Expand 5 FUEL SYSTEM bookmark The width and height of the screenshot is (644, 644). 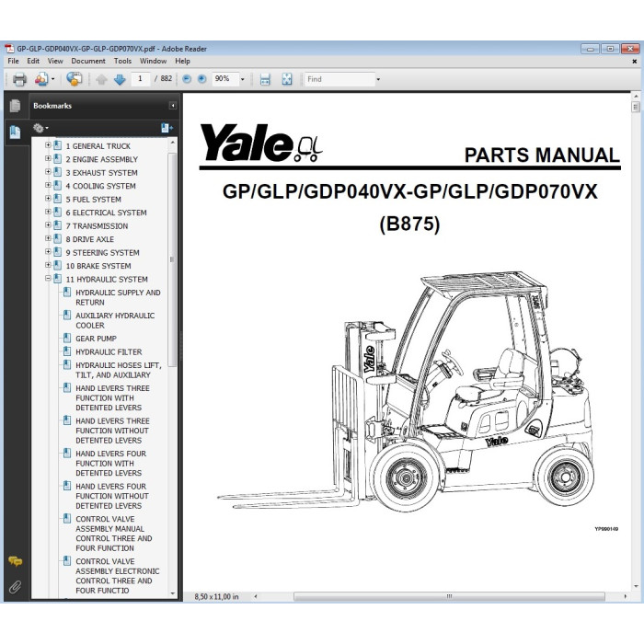48,199
